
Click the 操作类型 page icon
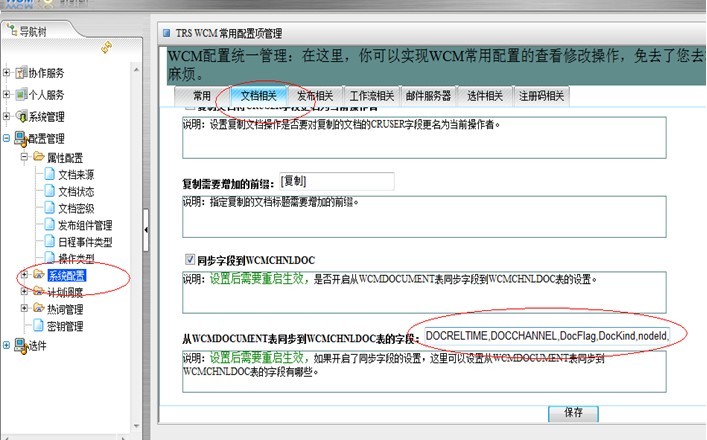coord(49,258)
